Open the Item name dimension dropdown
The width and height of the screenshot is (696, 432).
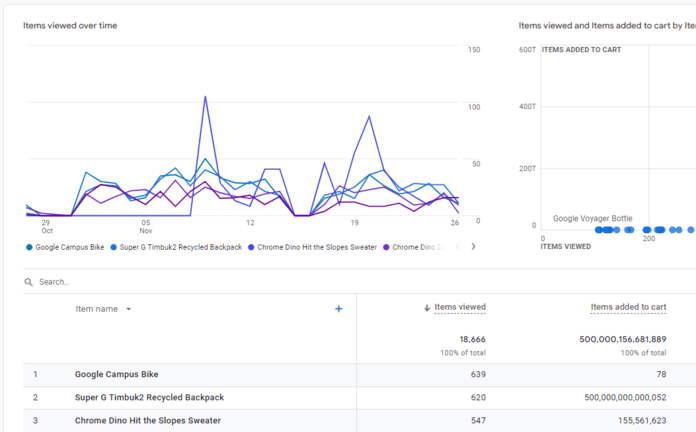click(x=128, y=309)
